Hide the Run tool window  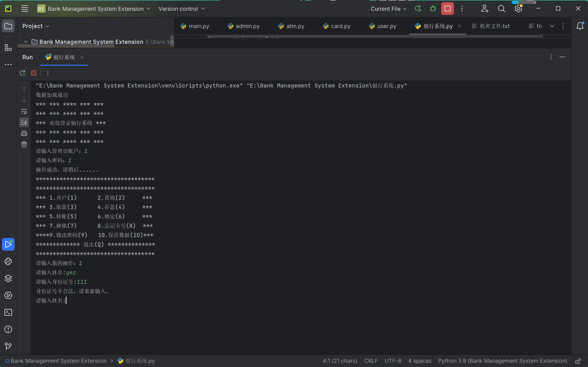pos(562,57)
